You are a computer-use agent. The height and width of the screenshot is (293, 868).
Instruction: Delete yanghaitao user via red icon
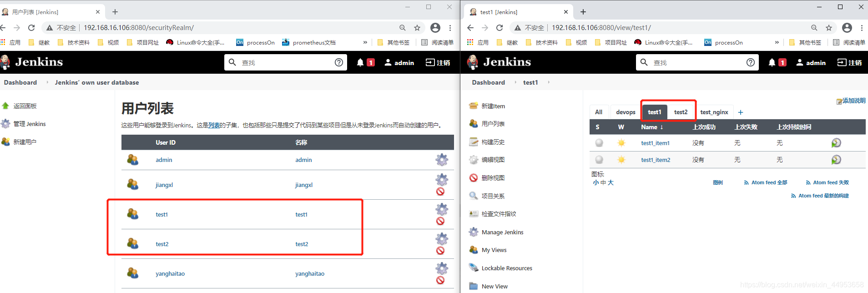point(440,280)
